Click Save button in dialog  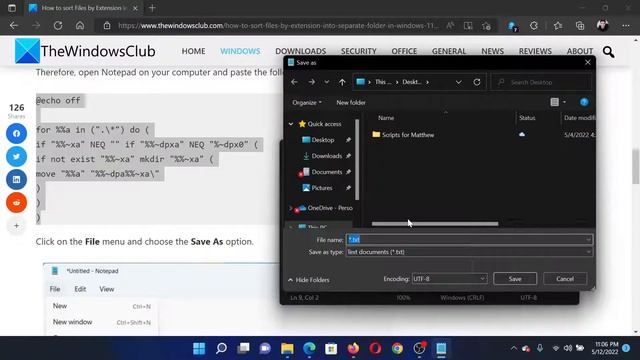(515, 279)
